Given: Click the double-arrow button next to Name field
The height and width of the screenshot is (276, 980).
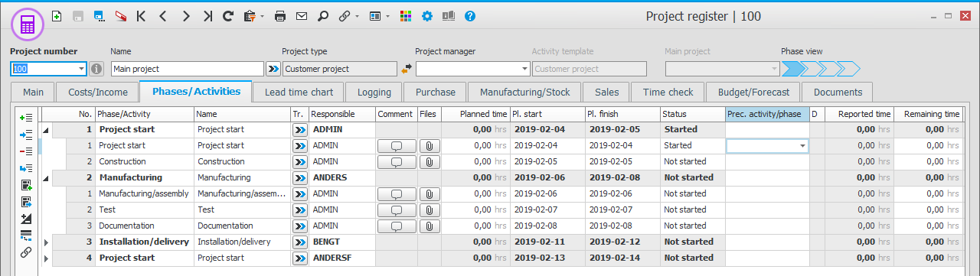Looking at the screenshot, I should click(x=273, y=69).
